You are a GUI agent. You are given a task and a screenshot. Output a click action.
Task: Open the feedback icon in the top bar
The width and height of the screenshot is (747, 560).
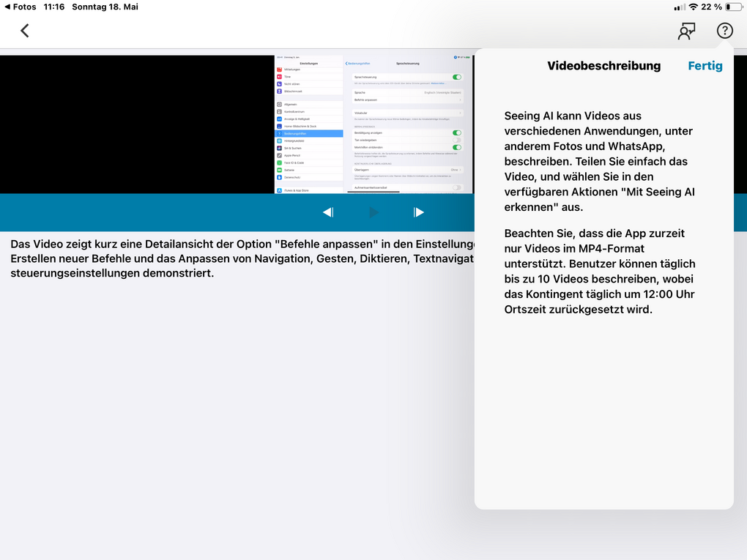click(x=686, y=31)
